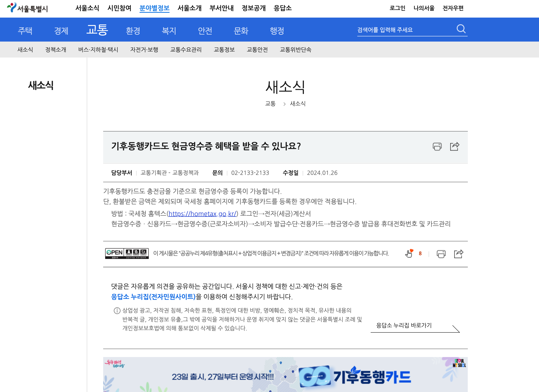Open 응답소 누리집(전자민원사이트) link

(x=153, y=296)
